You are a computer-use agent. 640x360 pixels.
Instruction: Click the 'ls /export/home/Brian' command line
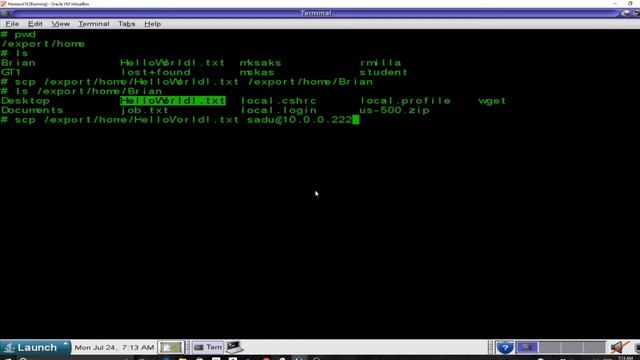(x=82, y=91)
